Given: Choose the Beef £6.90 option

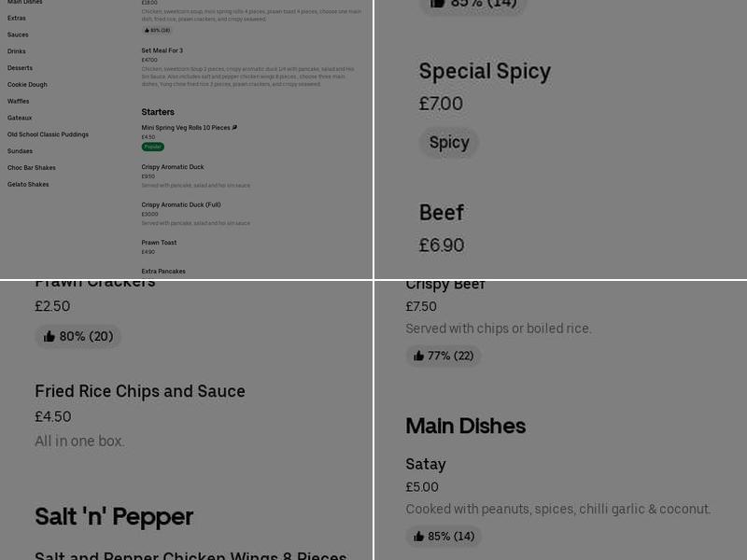Looking at the screenshot, I should click(x=441, y=213).
